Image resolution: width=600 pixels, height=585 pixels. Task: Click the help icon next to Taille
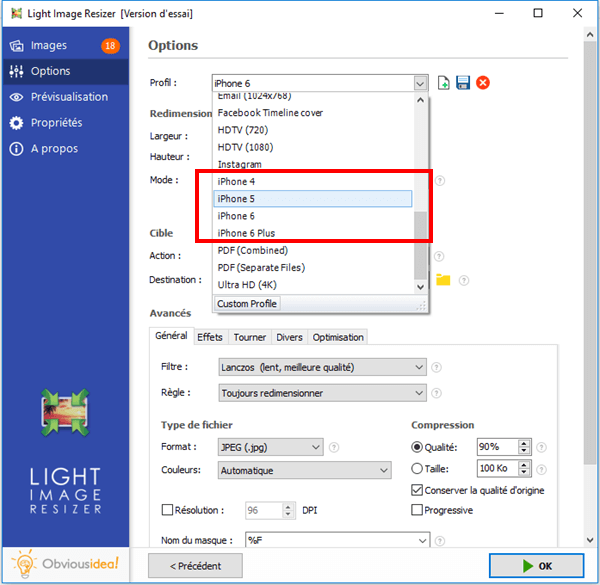click(x=541, y=469)
